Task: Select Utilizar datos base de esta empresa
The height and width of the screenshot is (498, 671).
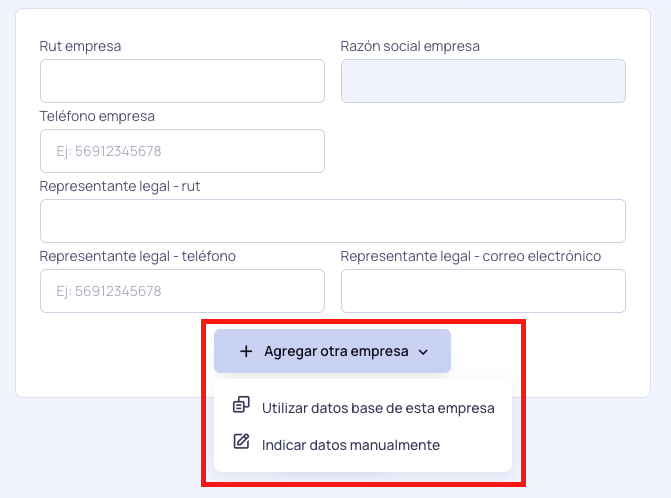Action: (x=363, y=408)
